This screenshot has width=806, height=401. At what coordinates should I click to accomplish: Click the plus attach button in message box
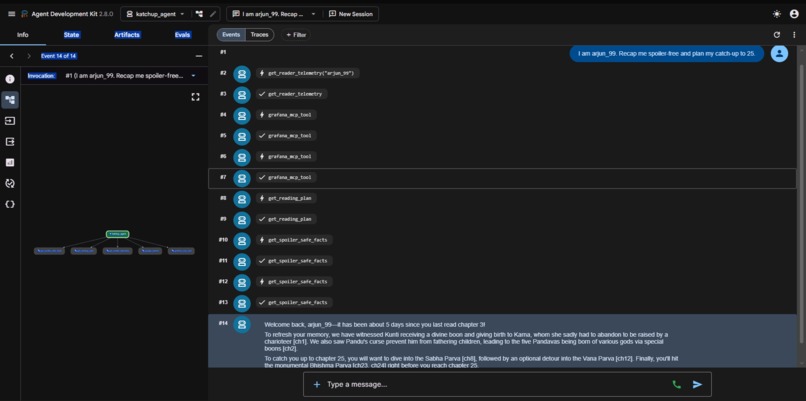pyautogui.click(x=317, y=385)
